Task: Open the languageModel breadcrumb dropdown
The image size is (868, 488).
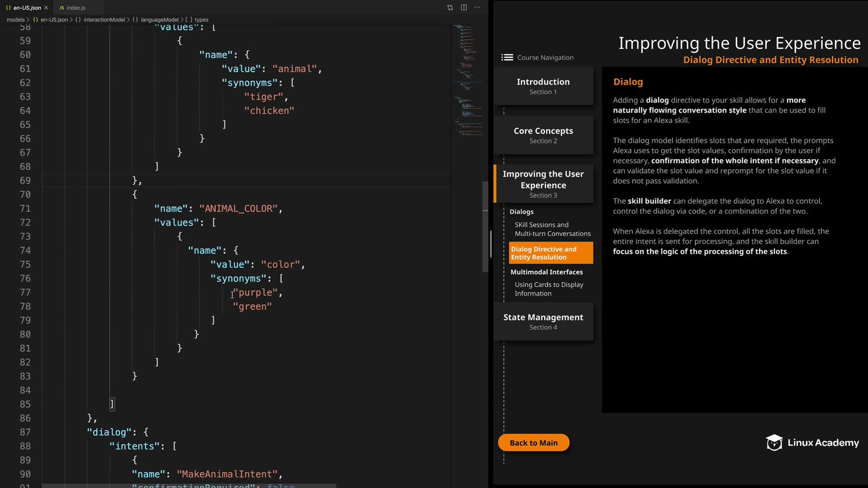Action: pyautogui.click(x=160, y=20)
